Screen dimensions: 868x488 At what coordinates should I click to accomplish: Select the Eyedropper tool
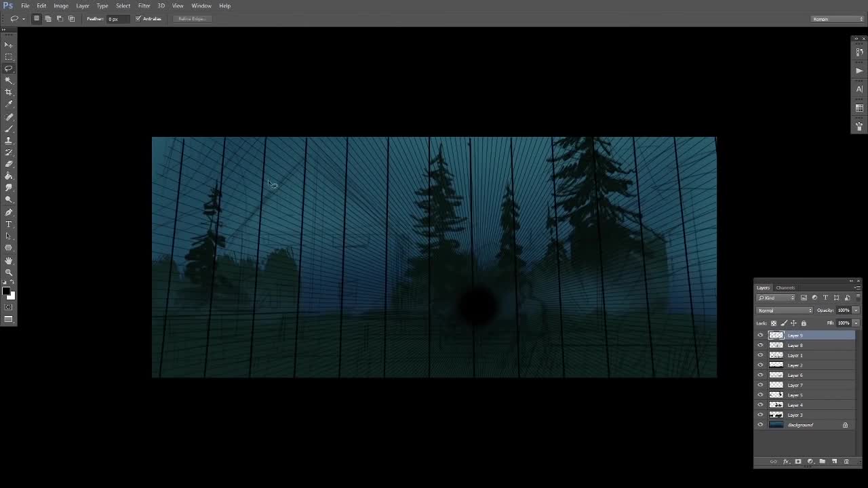click(9, 104)
